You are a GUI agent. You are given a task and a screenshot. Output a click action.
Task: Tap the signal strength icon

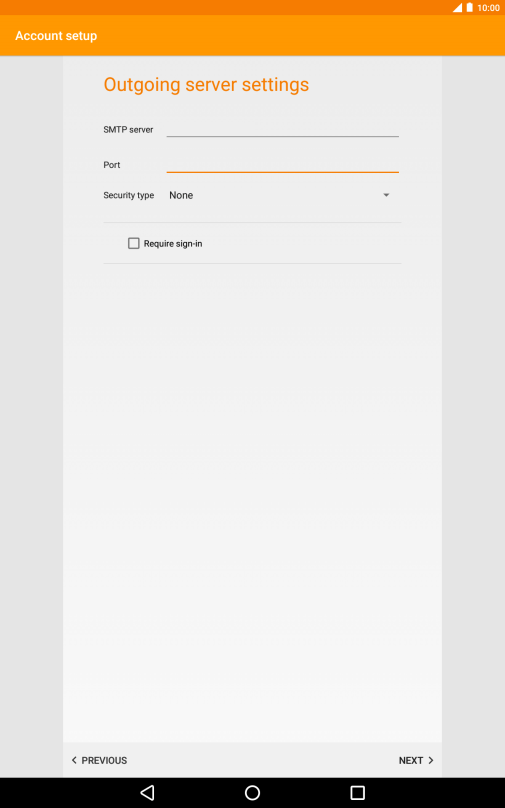(x=457, y=8)
